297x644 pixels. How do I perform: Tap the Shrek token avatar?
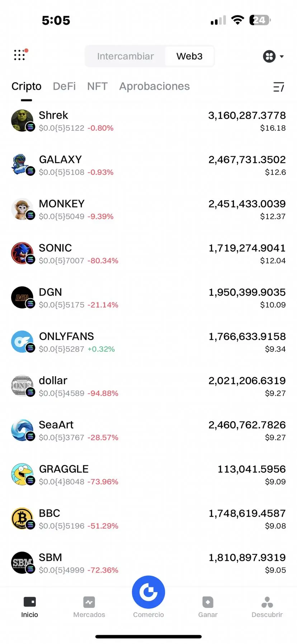tap(22, 121)
